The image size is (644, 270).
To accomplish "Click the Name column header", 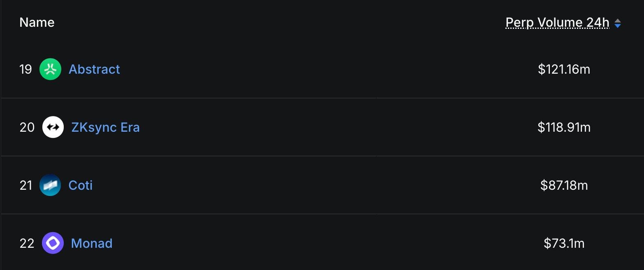I will point(37,22).
